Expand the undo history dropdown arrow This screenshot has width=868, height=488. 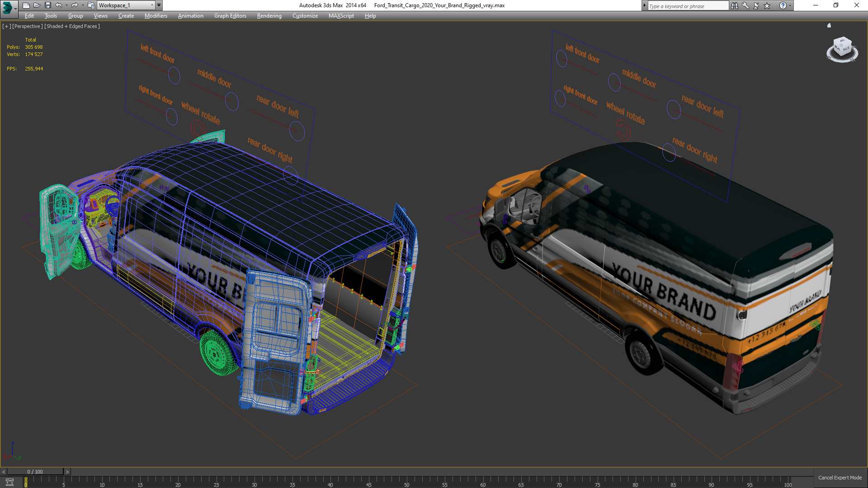66,5
